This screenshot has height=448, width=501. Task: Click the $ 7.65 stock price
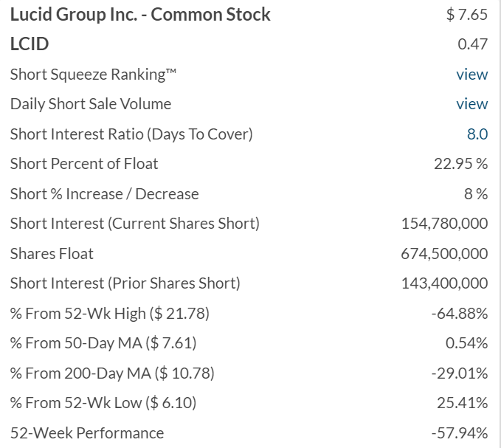click(x=467, y=14)
